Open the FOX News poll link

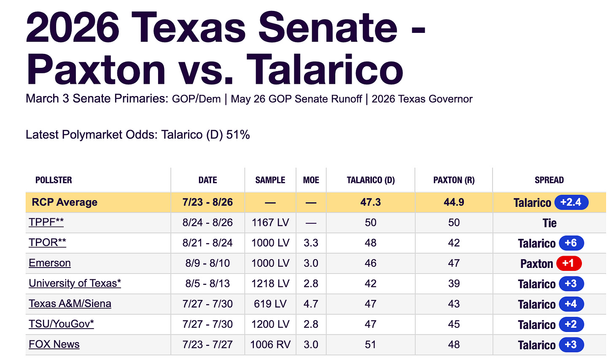[54, 344]
